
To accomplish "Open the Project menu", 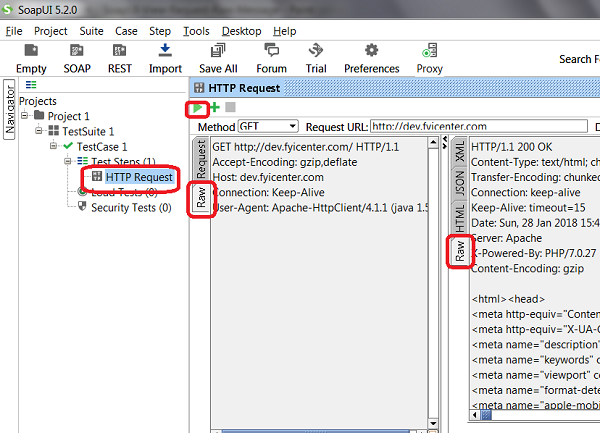I will pos(51,31).
